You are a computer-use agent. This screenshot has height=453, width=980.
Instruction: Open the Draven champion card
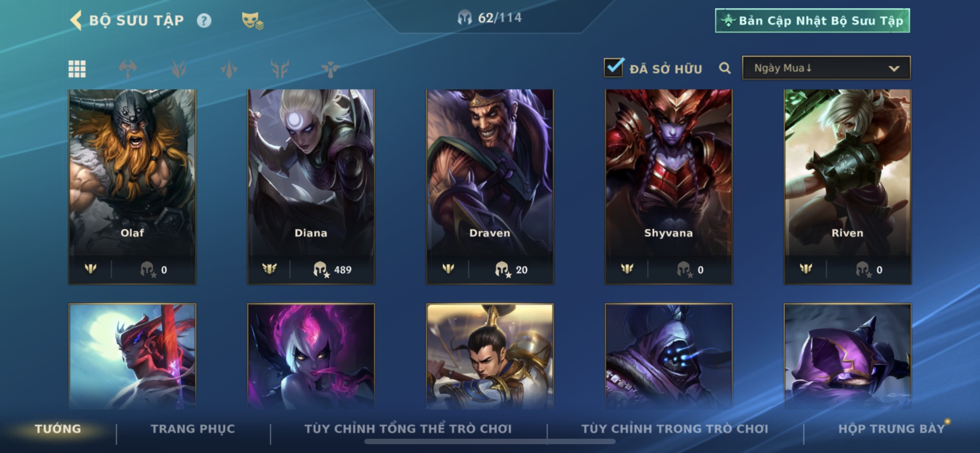[490, 186]
